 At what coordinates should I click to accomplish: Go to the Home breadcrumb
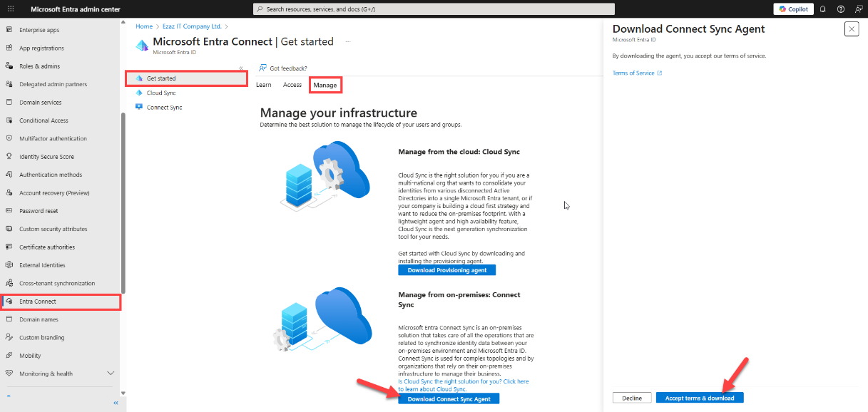tap(143, 26)
